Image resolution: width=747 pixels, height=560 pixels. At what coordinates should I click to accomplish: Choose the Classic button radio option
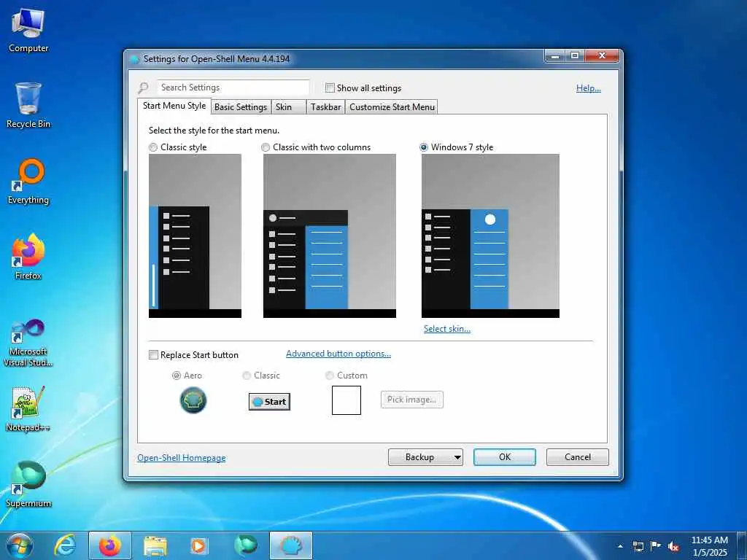tap(247, 376)
